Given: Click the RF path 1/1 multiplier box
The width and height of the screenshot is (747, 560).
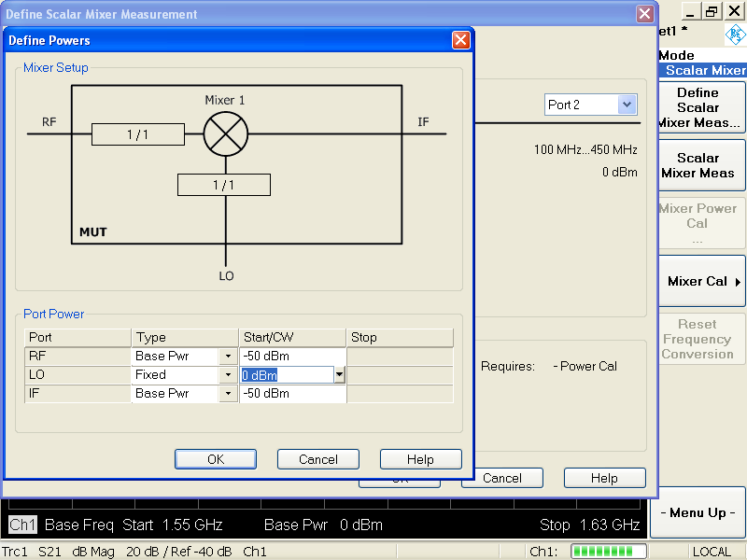Looking at the screenshot, I should click(x=137, y=134).
